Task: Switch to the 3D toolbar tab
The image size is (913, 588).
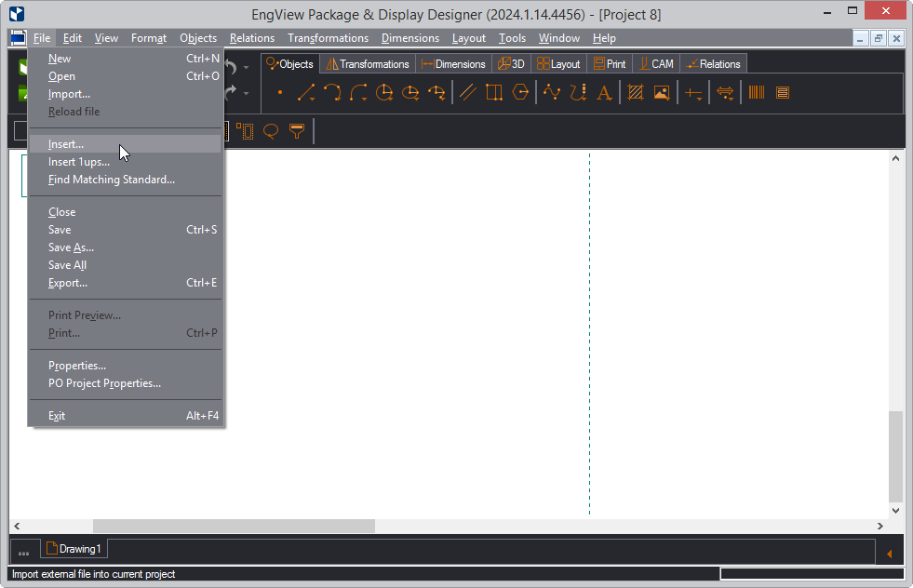Action: tap(511, 64)
